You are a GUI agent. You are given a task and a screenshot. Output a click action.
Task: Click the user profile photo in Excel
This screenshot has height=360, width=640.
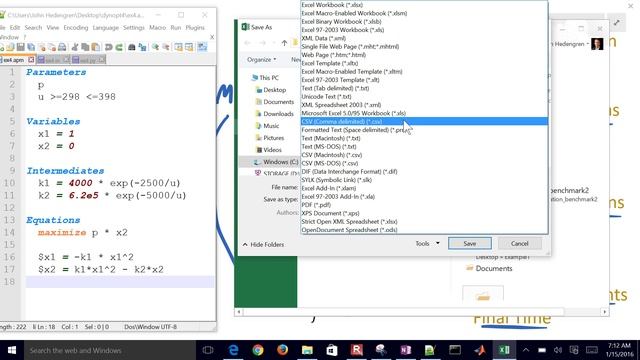[x=597, y=44]
